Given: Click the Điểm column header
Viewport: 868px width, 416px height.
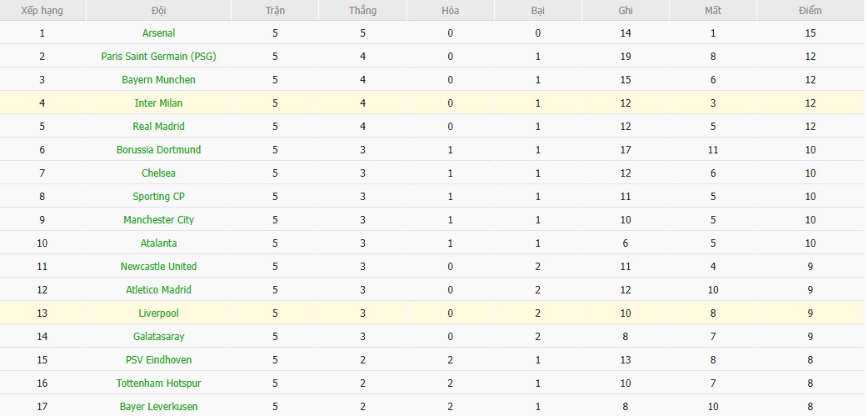Looking at the screenshot, I should [809, 11].
